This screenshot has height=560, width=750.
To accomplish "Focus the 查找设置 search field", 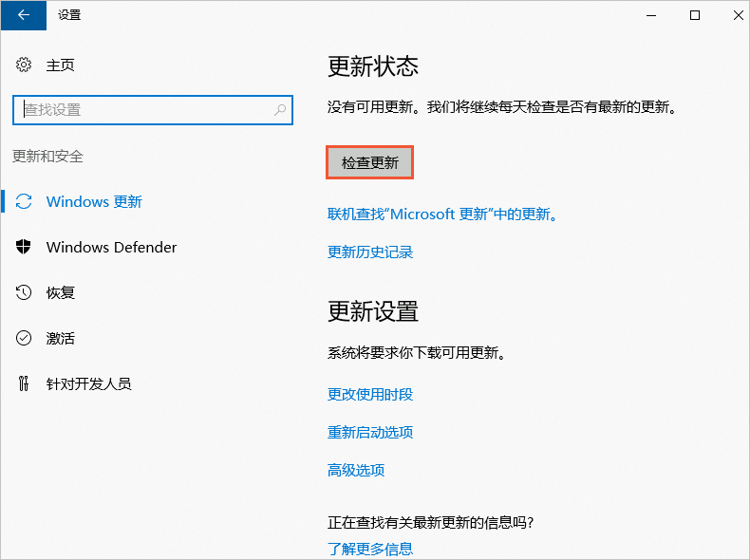I will (153, 110).
